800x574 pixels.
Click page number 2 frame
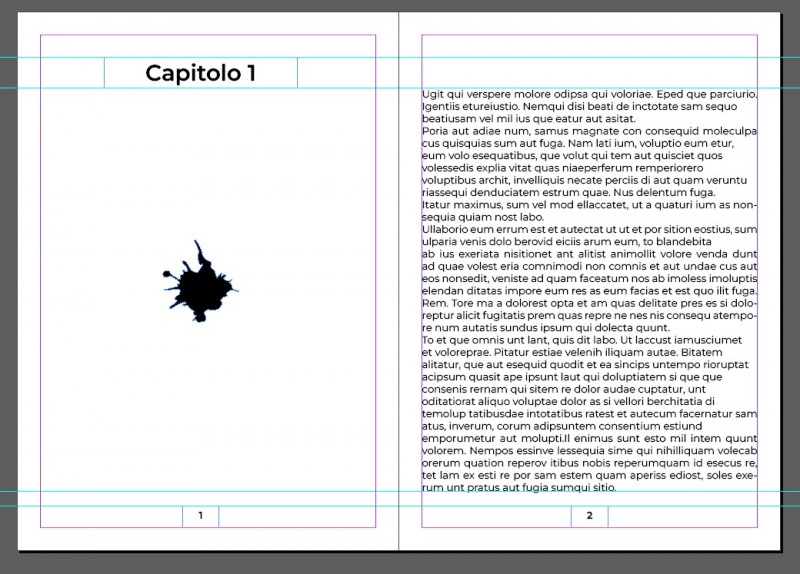click(589, 516)
